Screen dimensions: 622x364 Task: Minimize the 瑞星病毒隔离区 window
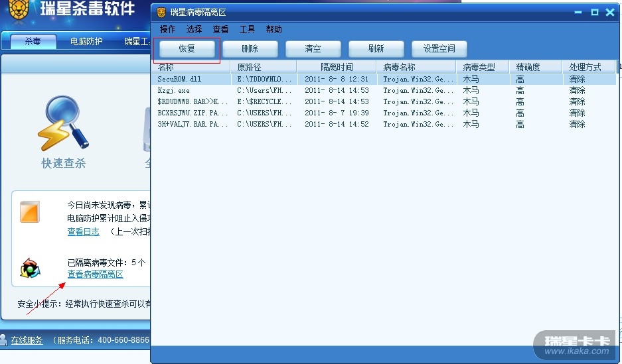(578, 13)
